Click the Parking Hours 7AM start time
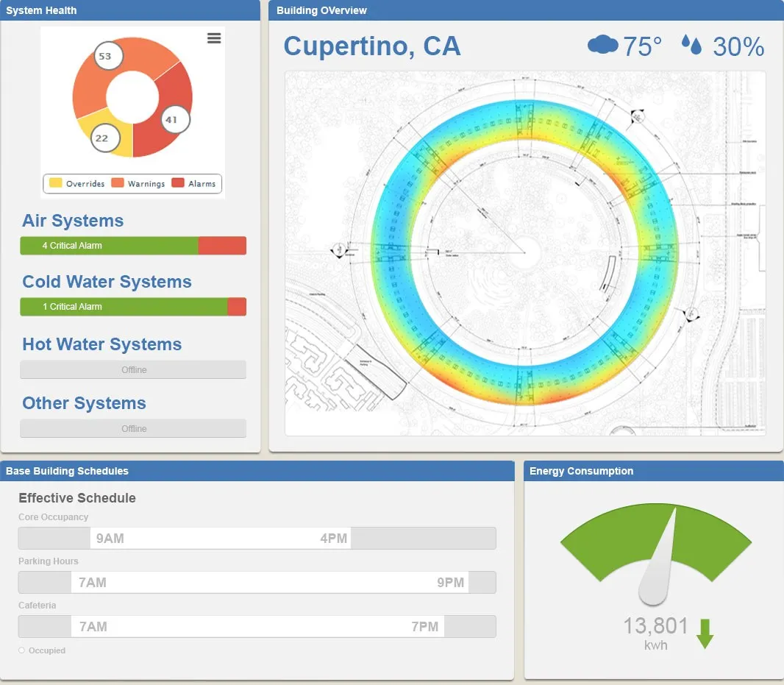 pyautogui.click(x=93, y=583)
